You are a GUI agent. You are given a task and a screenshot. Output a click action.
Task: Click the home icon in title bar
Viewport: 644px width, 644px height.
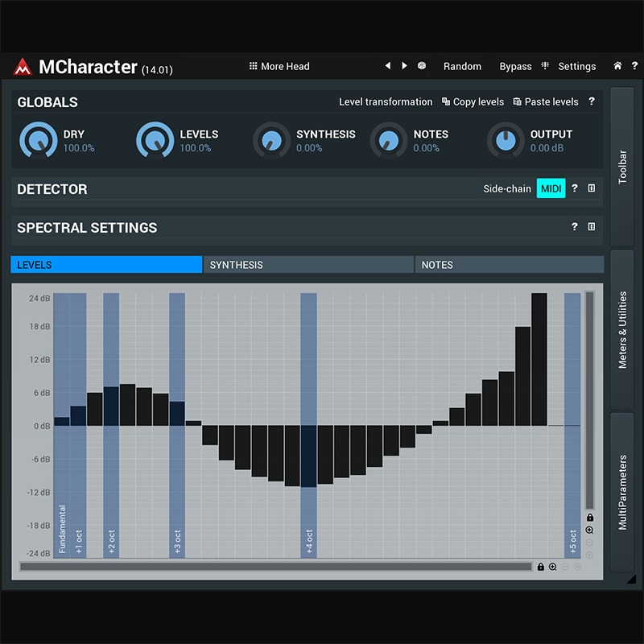click(617, 66)
